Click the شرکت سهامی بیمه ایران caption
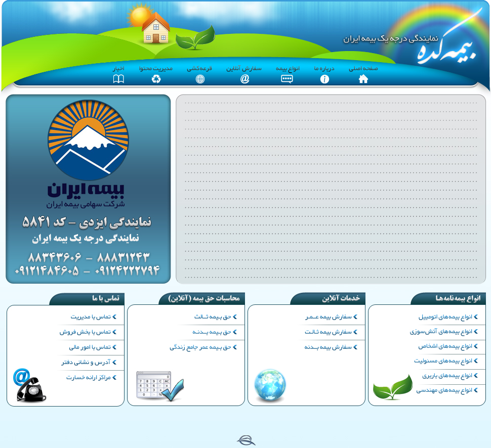 86,204
